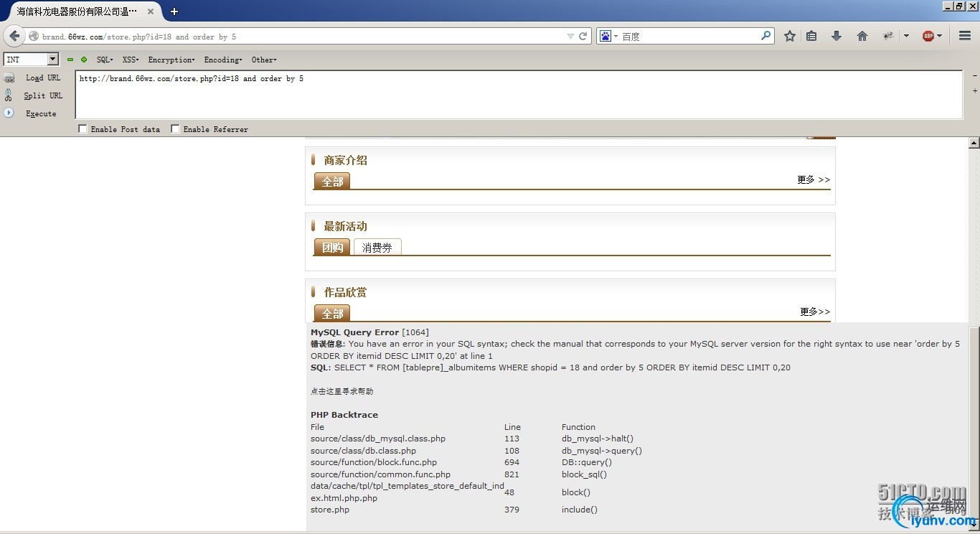Viewport: 980px width, 534px height.
Task: Enable Post data checkbox
Action: [83, 129]
